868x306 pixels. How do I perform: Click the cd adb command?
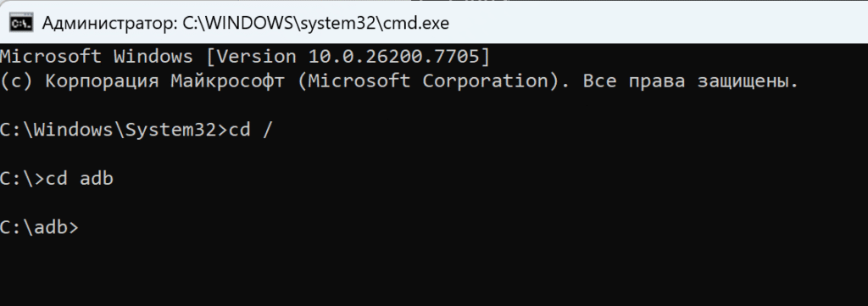(x=80, y=179)
